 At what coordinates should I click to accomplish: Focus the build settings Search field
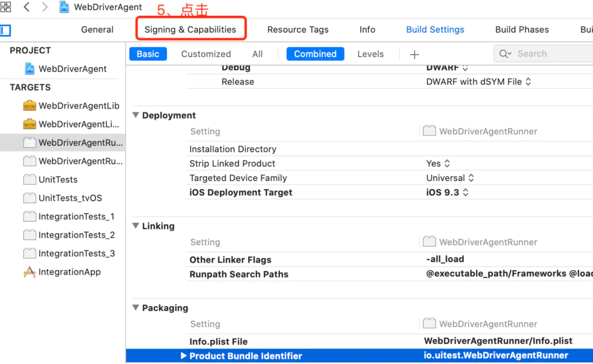544,54
